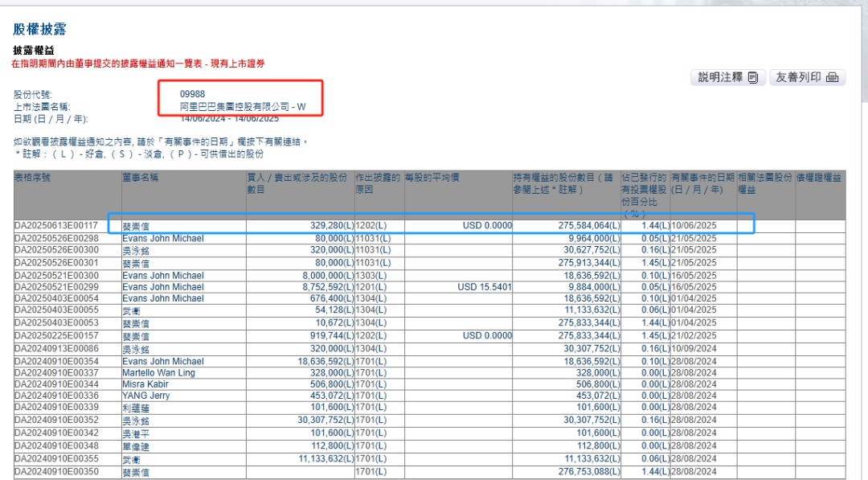
Task: Open event date link 21/02/2025
Action: coord(694,336)
